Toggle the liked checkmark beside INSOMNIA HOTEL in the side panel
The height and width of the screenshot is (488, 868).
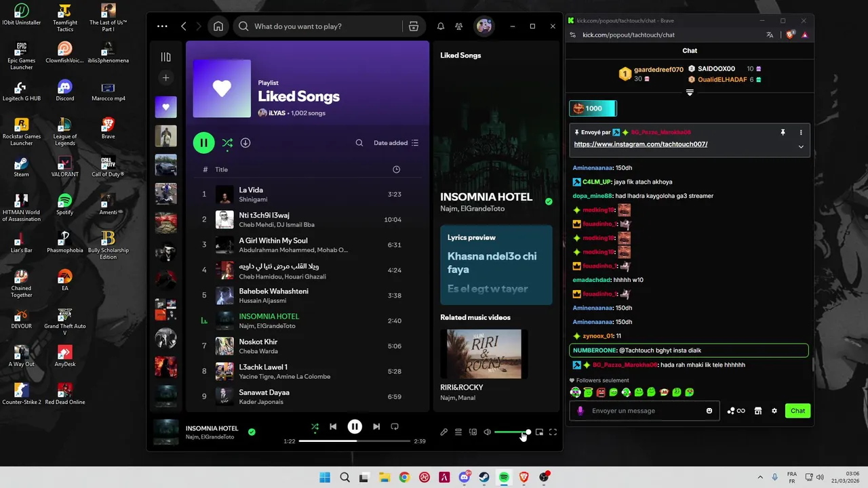click(x=549, y=201)
